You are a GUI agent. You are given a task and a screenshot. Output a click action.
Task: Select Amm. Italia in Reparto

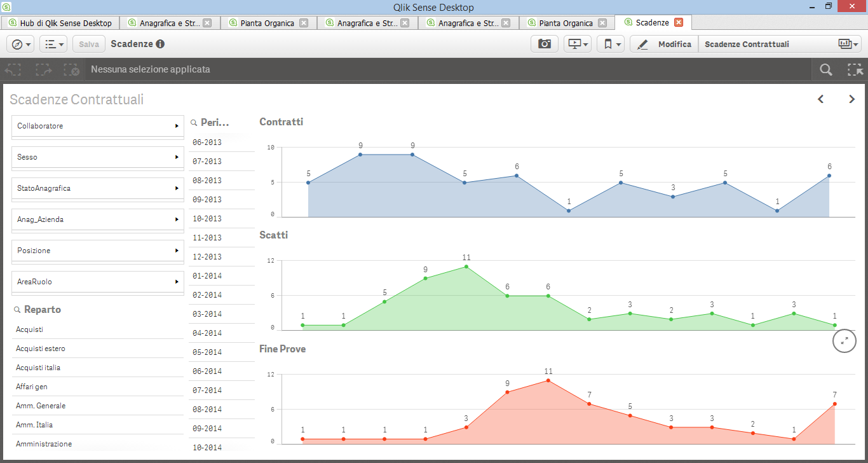pos(98,425)
